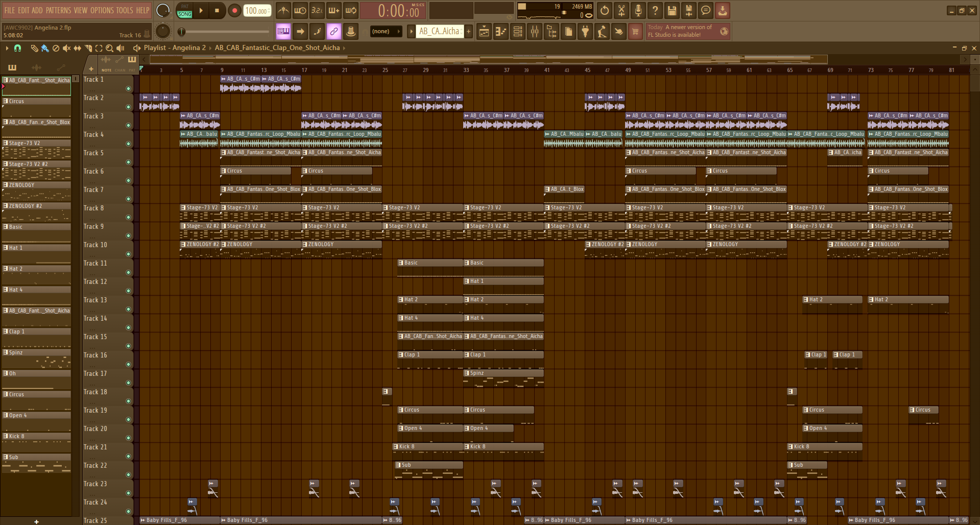
Task: Open the piano roll view icon
Action: coord(501,32)
